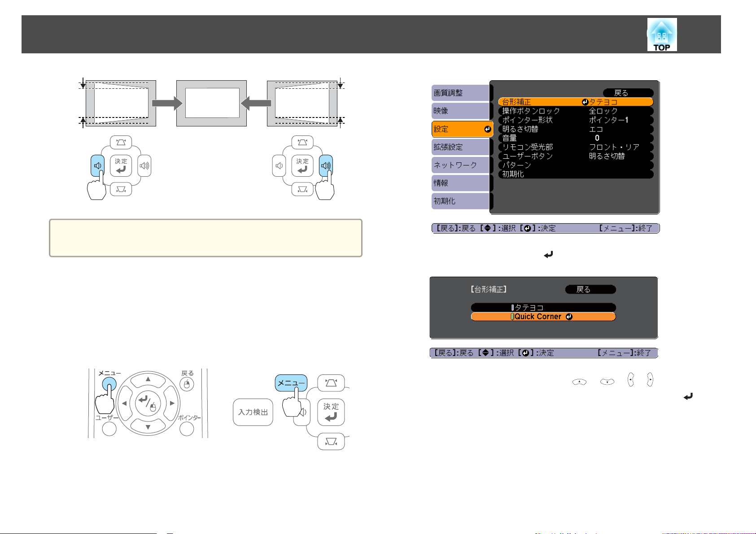Viewport: 756px width, 534px height.
Task: Click the remote's right arrow key
Action: (172, 403)
